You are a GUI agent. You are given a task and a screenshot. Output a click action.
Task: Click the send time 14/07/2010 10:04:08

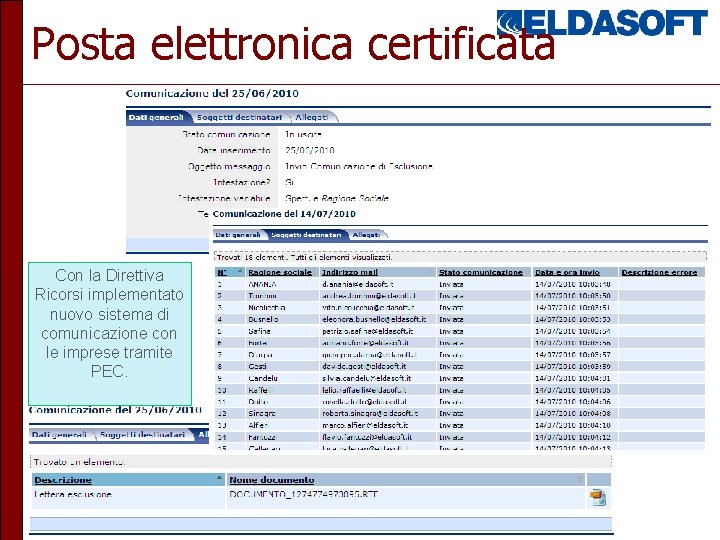573,413
